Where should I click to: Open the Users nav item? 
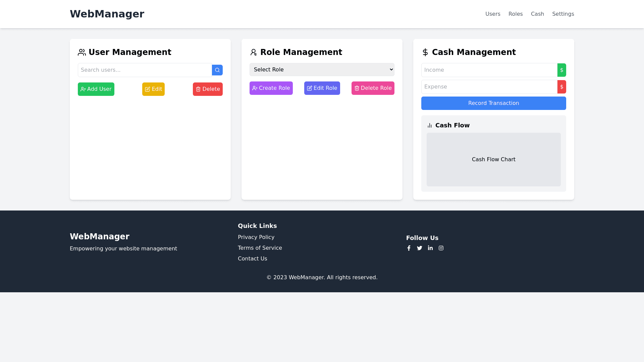tap(493, 14)
